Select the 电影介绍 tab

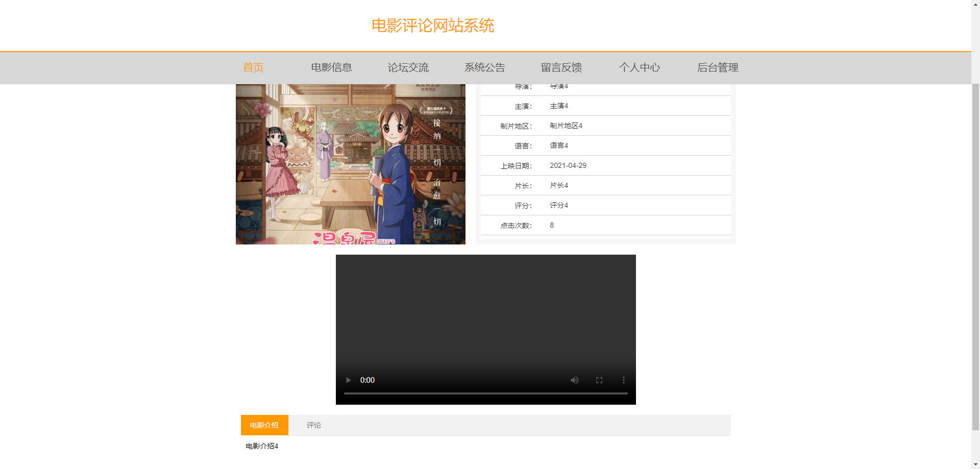click(x=264, y=425)
